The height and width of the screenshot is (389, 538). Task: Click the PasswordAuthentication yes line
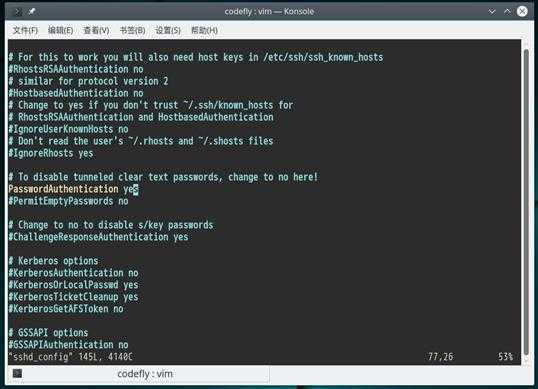73,189
